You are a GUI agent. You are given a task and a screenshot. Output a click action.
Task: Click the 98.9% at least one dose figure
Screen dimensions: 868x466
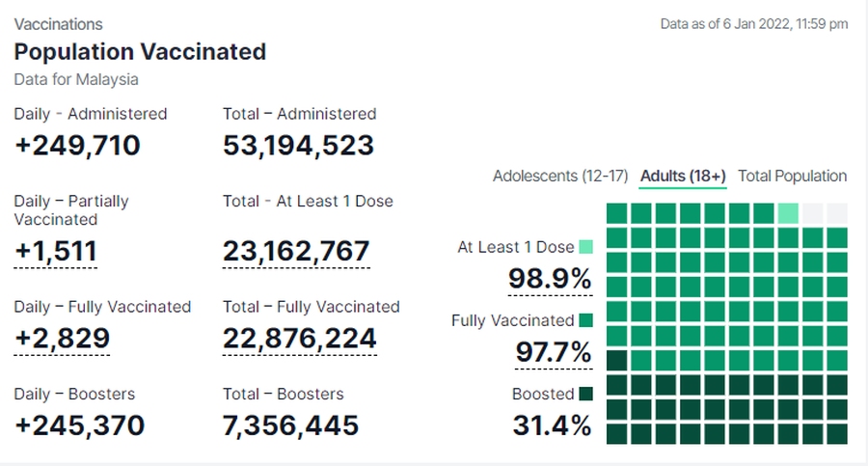pos(550,280)
